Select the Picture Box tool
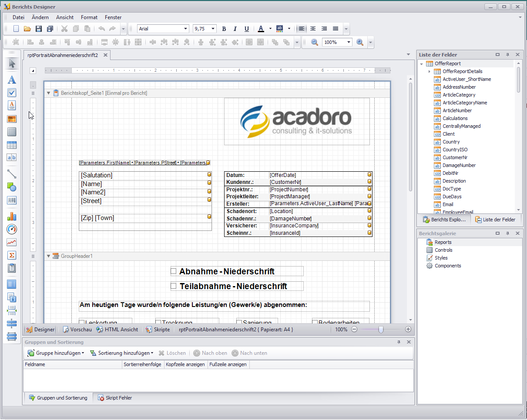Image resolution: width=527 pixels, height=420 pixels. point(12,119)
